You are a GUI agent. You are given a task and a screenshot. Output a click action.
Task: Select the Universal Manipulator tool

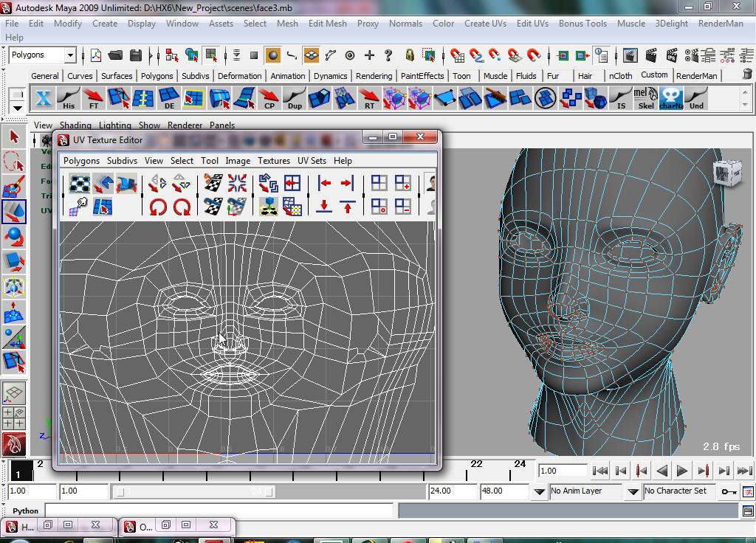[14, 287]
